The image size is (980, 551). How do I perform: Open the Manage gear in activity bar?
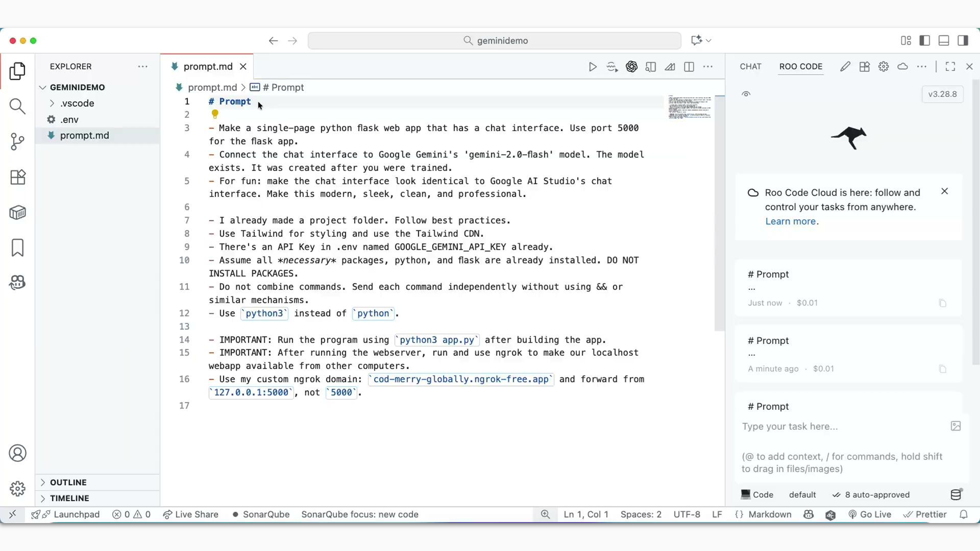coord(17,489)
